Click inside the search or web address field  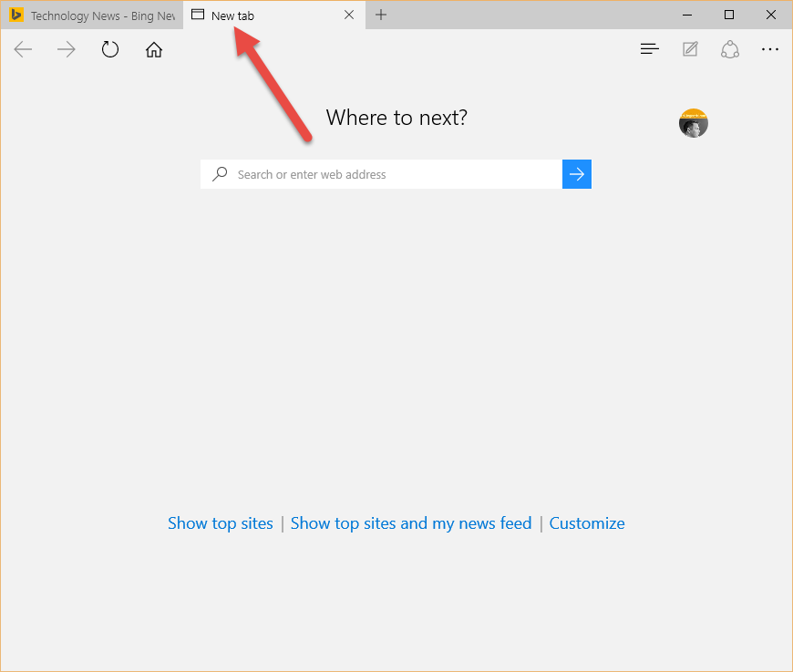(383, 173)
